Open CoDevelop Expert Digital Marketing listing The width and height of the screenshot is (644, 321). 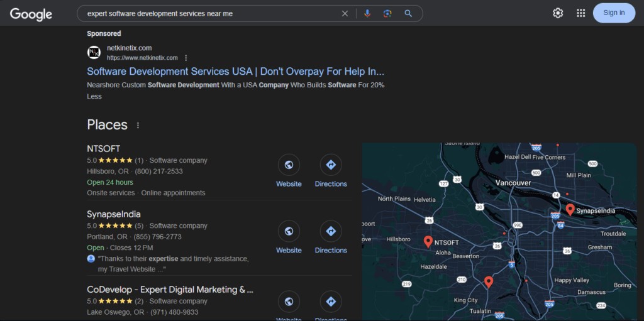170,290
